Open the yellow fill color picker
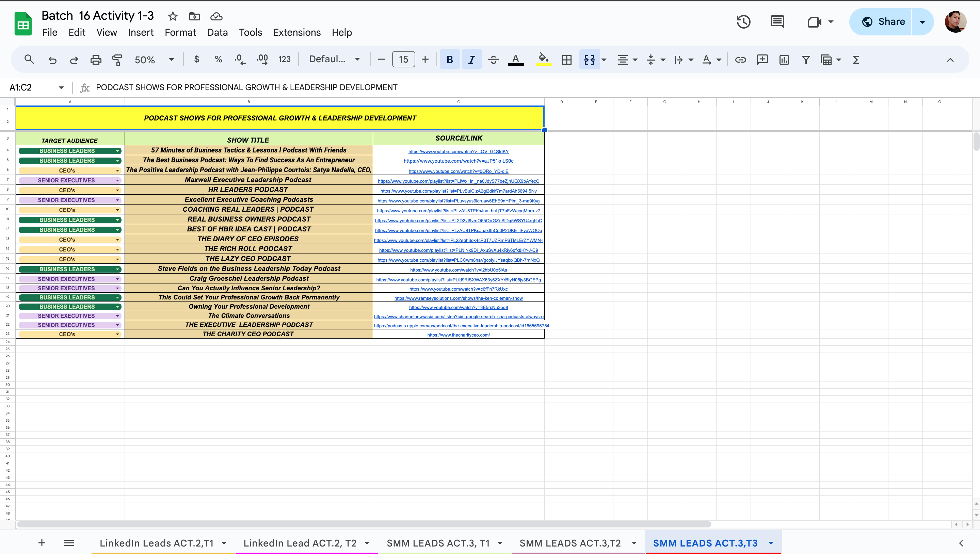 point(544,60)
